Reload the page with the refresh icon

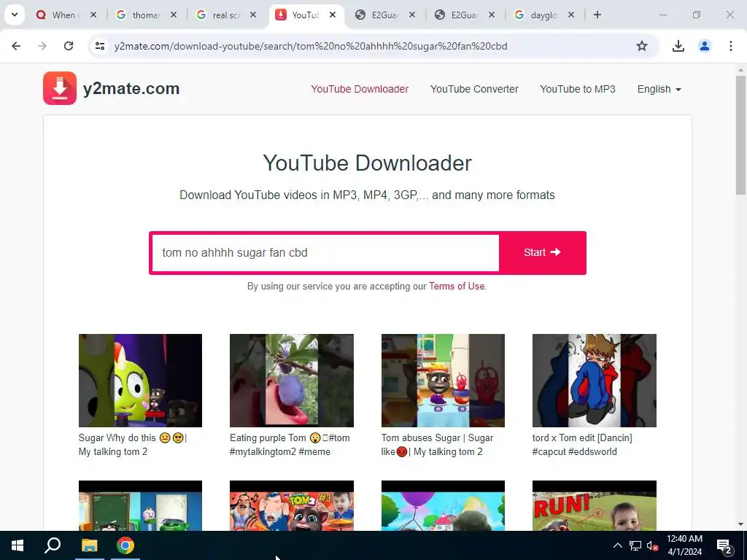[69, 46]
